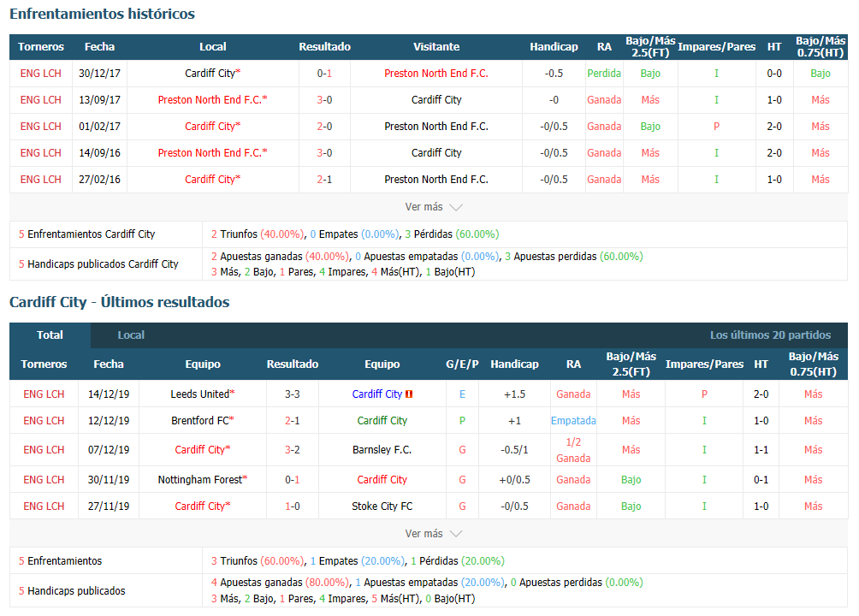Switch to the Total tab

[50, 335]
